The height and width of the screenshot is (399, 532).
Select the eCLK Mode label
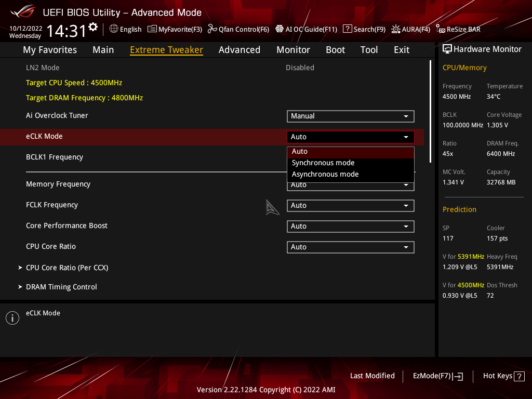pyautogui.click(x=44, y=137)
